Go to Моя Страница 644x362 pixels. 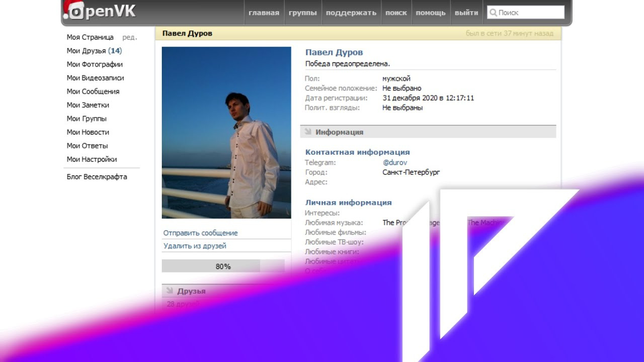[x=91, y=37]
